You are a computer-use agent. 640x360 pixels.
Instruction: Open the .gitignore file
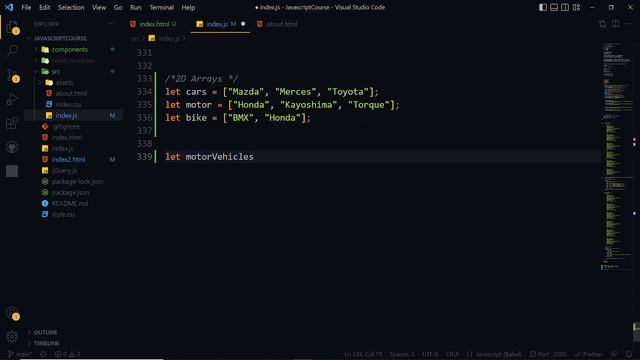[x=66, y=127]
